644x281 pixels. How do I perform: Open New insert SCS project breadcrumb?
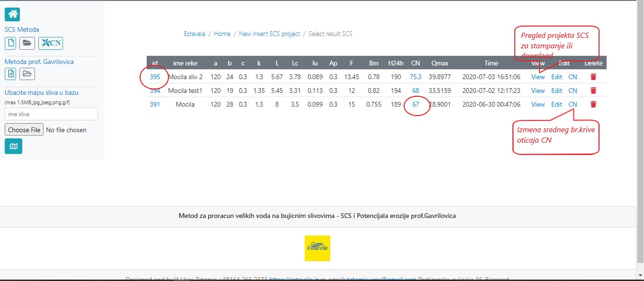[x=269, y=34]
